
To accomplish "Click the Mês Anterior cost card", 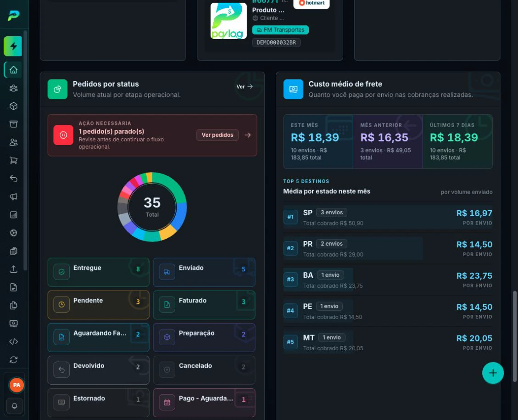I will (388, 141).
